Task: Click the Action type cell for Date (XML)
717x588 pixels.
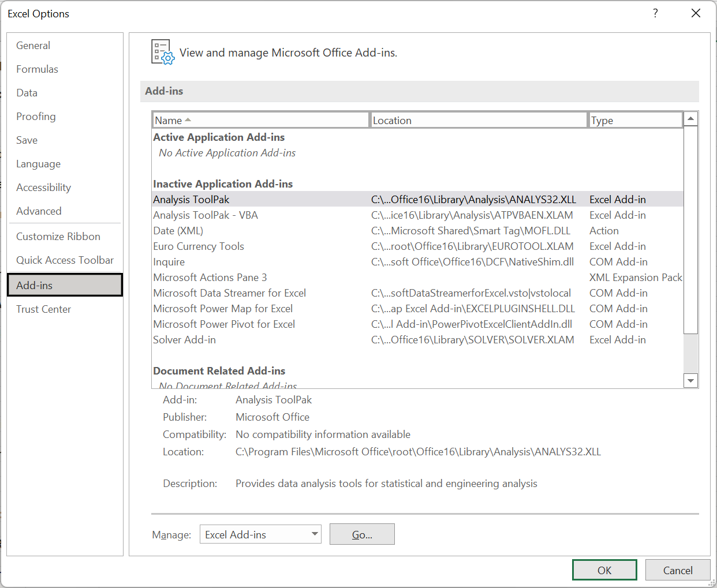Action: click(604, 230)
